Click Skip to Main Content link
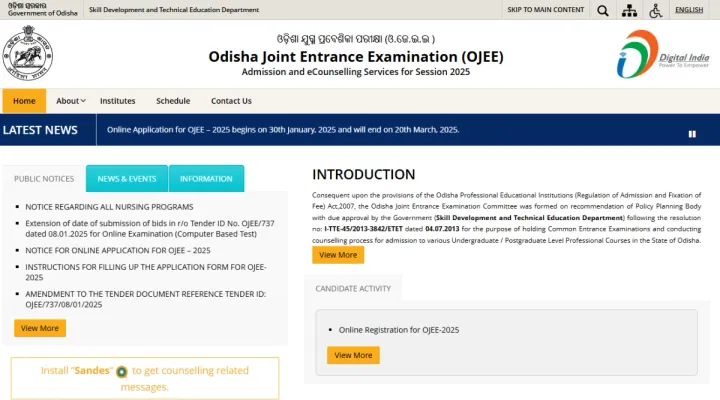Screen dimensions: 720x400 [546, 10]
